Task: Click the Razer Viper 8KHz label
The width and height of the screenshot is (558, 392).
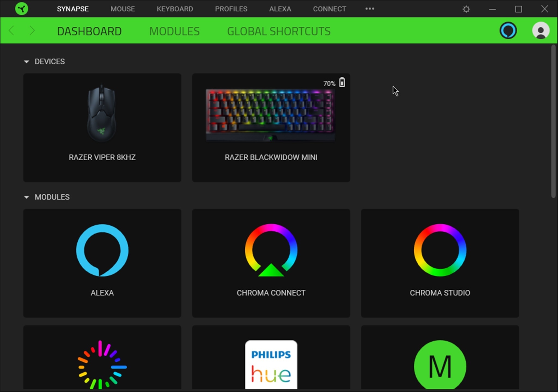Action: pos(102,157)
